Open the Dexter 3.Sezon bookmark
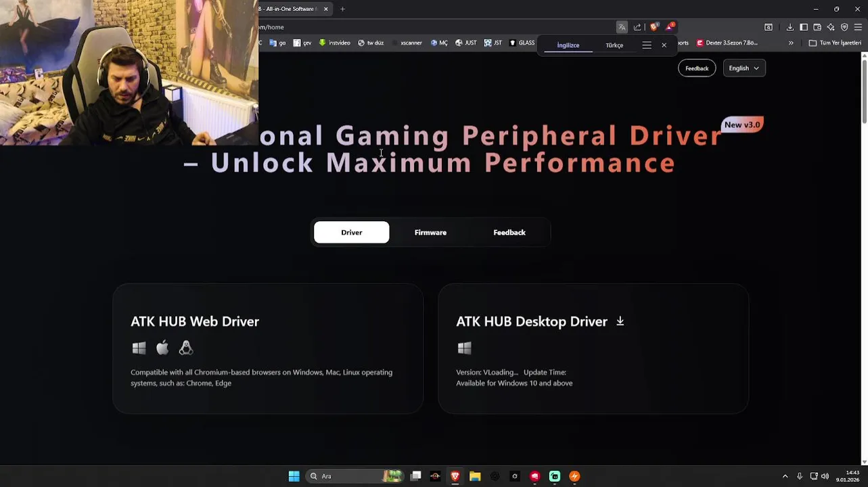868x487 pixels. click(727, 43)
